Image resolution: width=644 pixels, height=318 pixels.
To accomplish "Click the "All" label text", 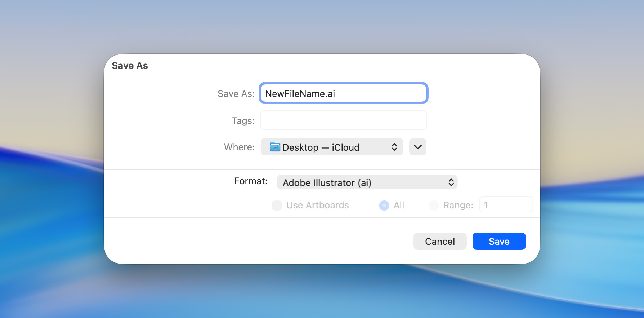I will pyautogui.click(x=399, y=206).
